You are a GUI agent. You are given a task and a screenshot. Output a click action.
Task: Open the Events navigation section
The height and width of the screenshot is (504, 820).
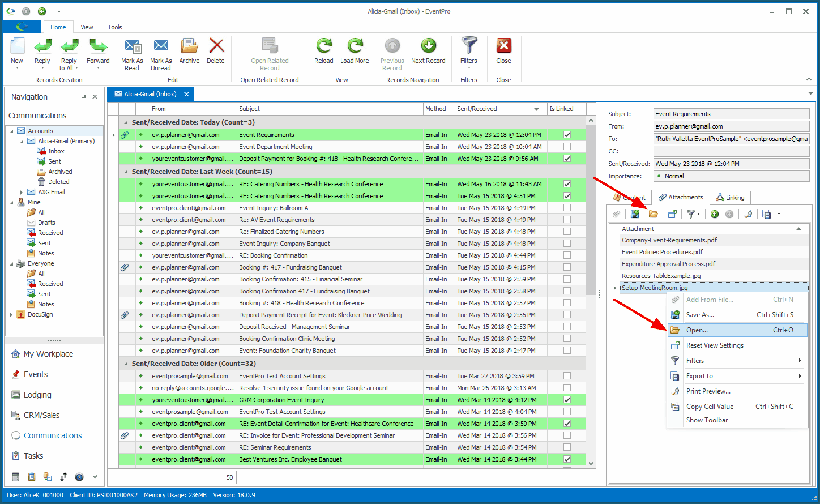36,374
